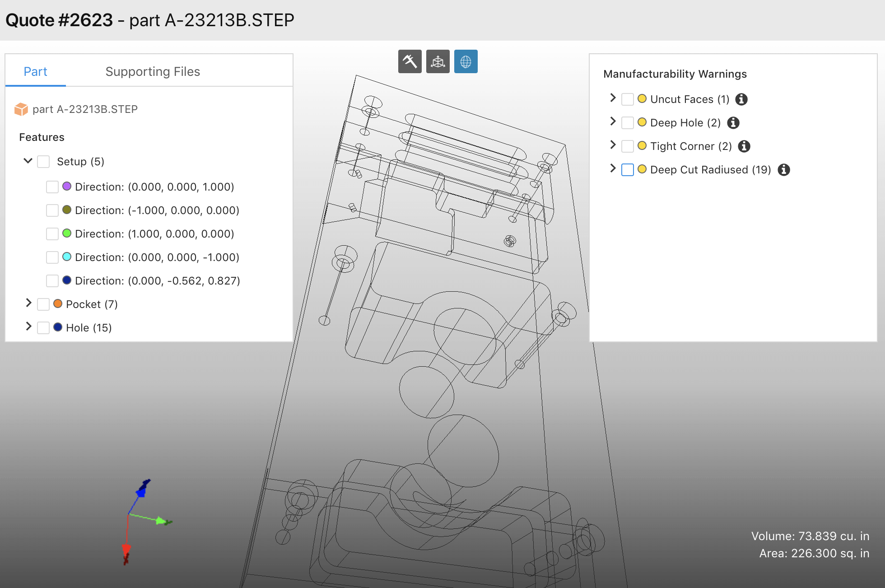The height and width of the screenshot is (588, 885).
Task: Click the orange Pocket color swatch
Action: 58,303
